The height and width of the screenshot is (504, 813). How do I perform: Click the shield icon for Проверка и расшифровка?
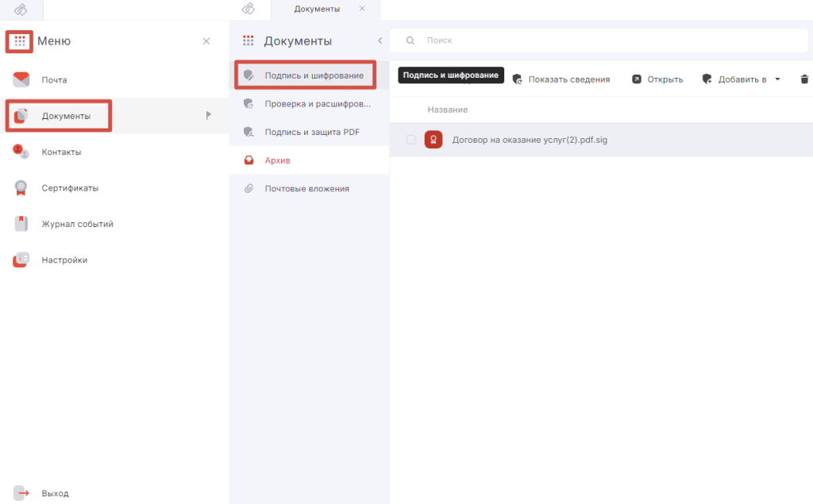click(x=249, y=104)
